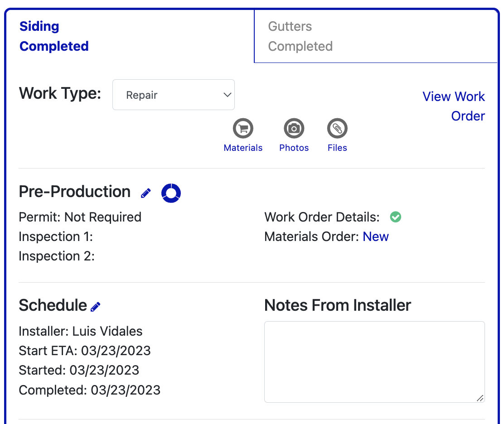
Task: Click the Schedule heading
Action: pyautogui.click(x=53, y=305)
